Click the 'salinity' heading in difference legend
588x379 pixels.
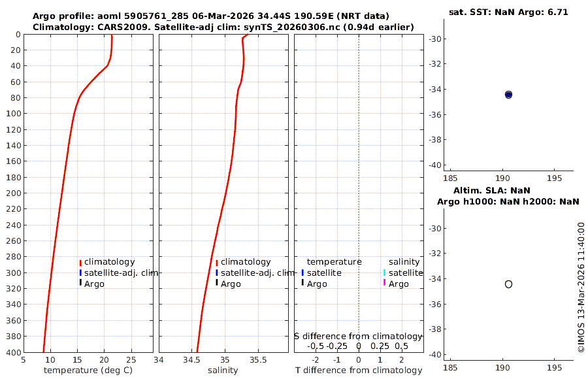click(404, 262)
